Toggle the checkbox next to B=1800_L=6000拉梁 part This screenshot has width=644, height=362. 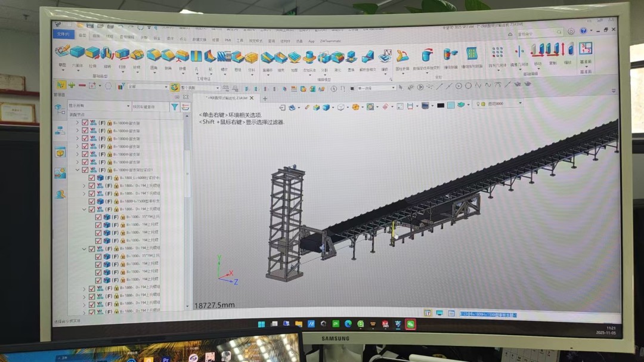91,177
